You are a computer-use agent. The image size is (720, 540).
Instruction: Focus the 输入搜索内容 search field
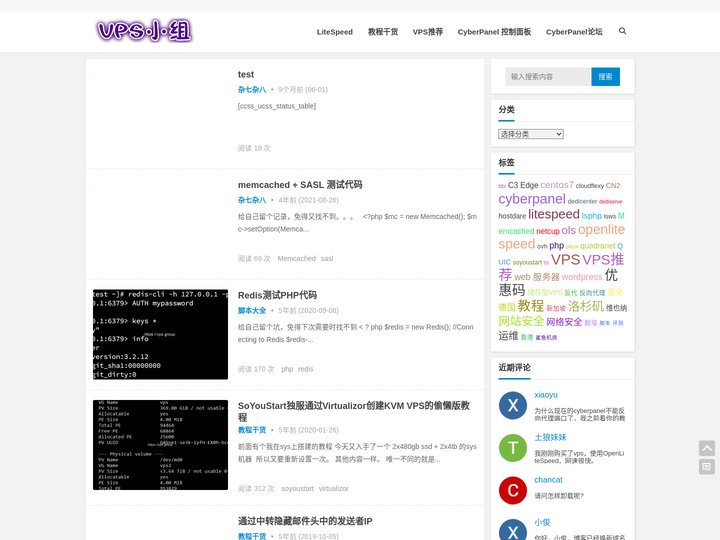(x=548, y=77)
